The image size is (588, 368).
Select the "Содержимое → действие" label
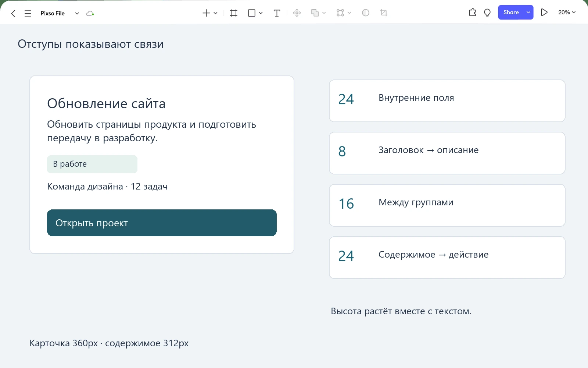[x=434, y=255]
